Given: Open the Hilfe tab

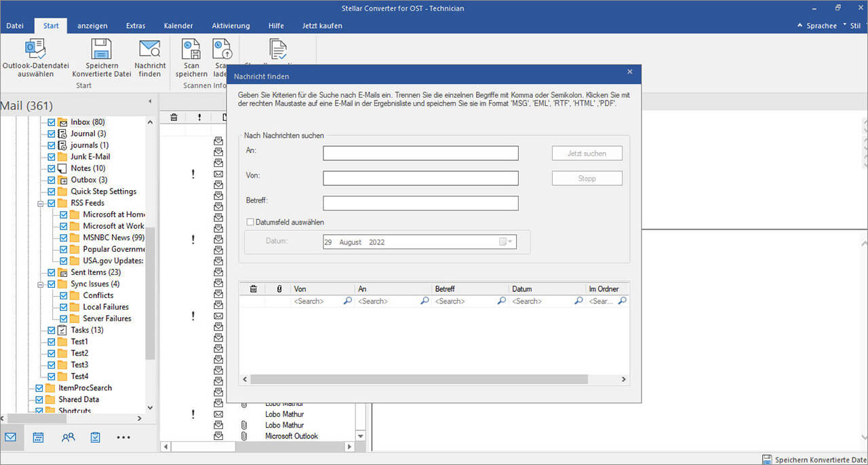Looking at the screenshot, I should click(276, 26).
